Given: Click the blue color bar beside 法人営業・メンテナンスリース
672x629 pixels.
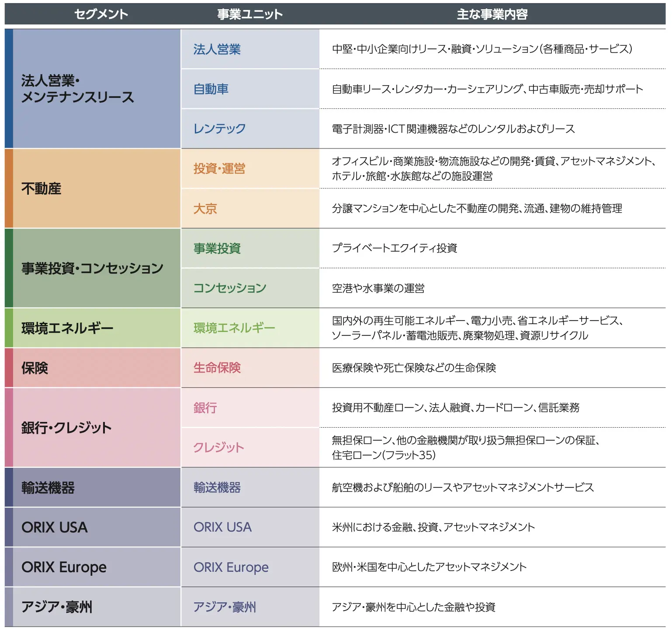Looking at the screenshot, I should [9, 89].
